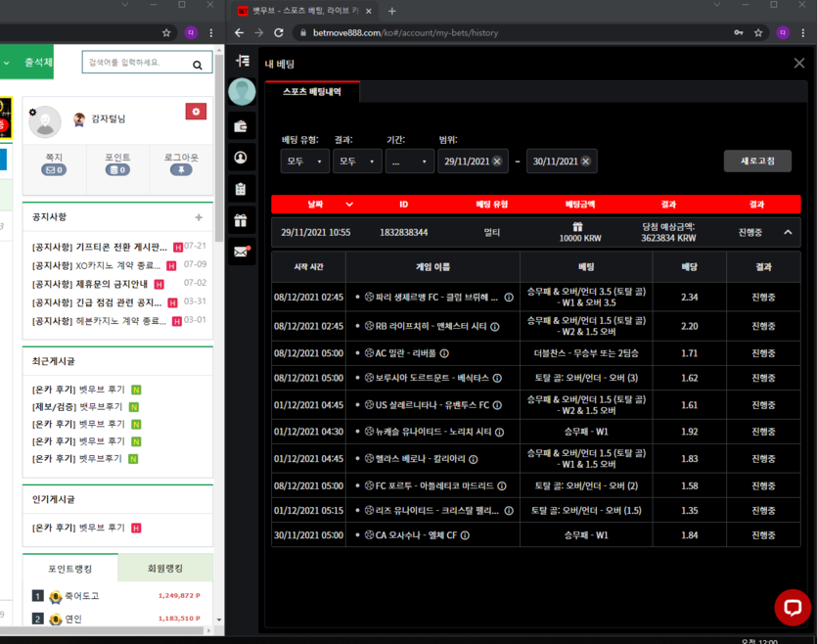Expand 공지사항 with plus icon
Image resolution: width=817 pixels, height=644 pixels.
click(199, 217)
